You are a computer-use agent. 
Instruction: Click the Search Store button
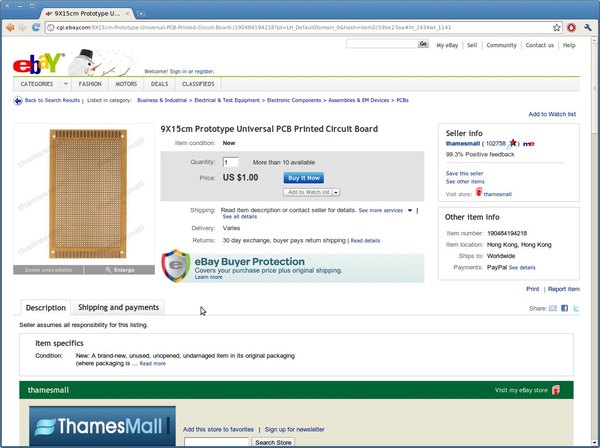tap(273, 442)
